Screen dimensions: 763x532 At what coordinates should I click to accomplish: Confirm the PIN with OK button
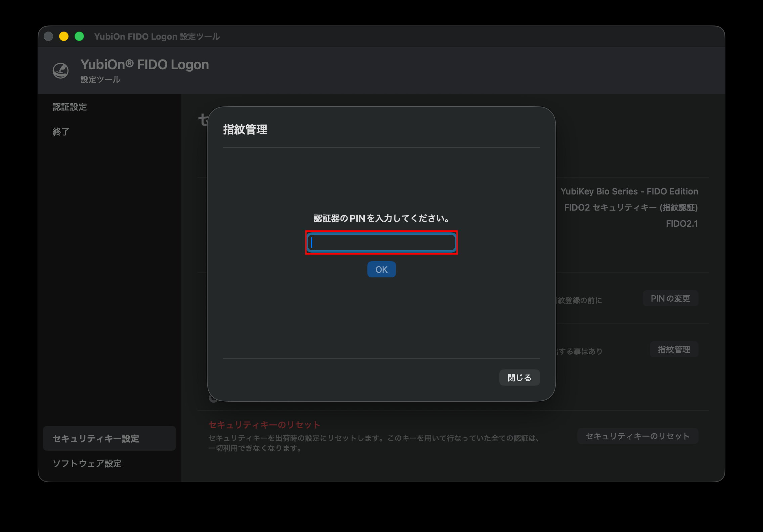(381, 269)
